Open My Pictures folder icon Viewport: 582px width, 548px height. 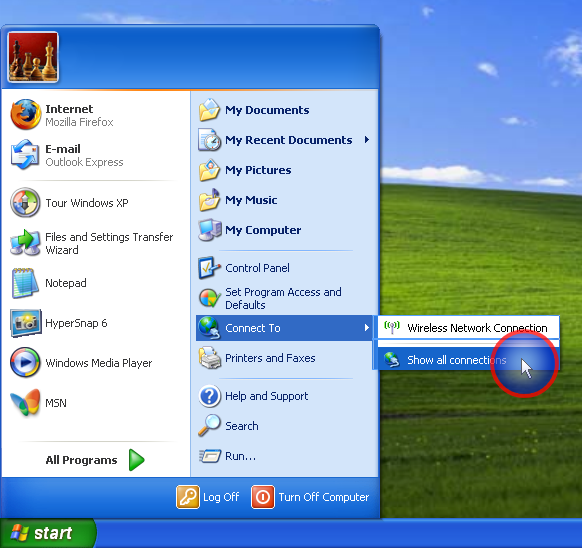[x=209, y=170]
